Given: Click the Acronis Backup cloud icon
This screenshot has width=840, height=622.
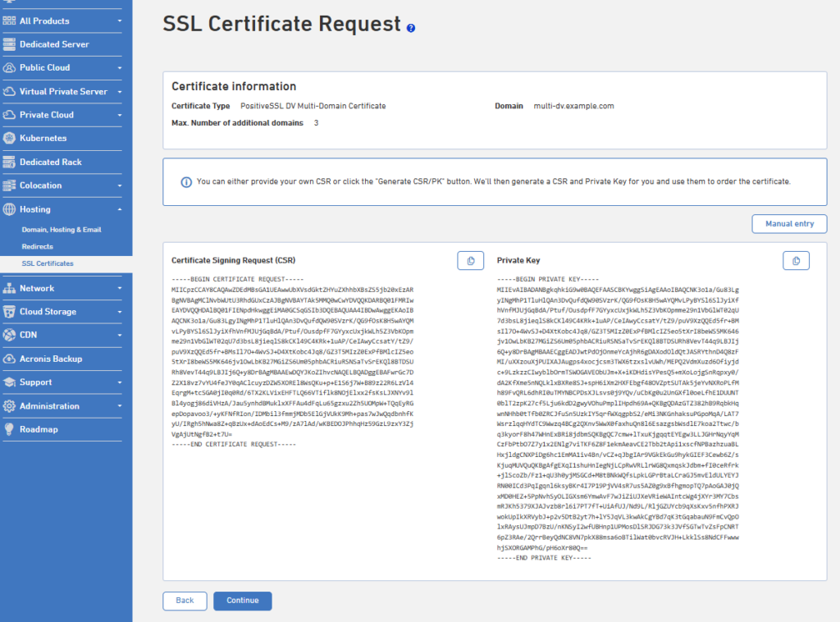Looking at the screenshot, I should (x=9, y=359).
